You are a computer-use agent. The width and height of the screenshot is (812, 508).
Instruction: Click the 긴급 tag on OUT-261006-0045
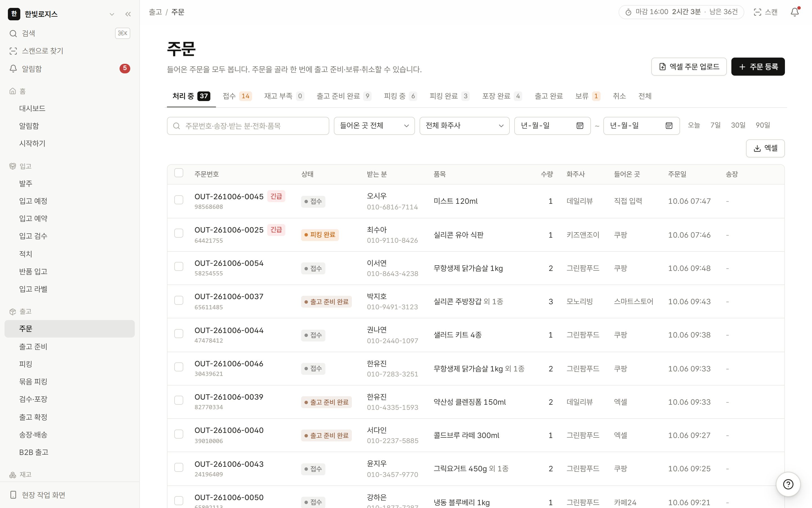pyautogui.click(x=276, y=196)
